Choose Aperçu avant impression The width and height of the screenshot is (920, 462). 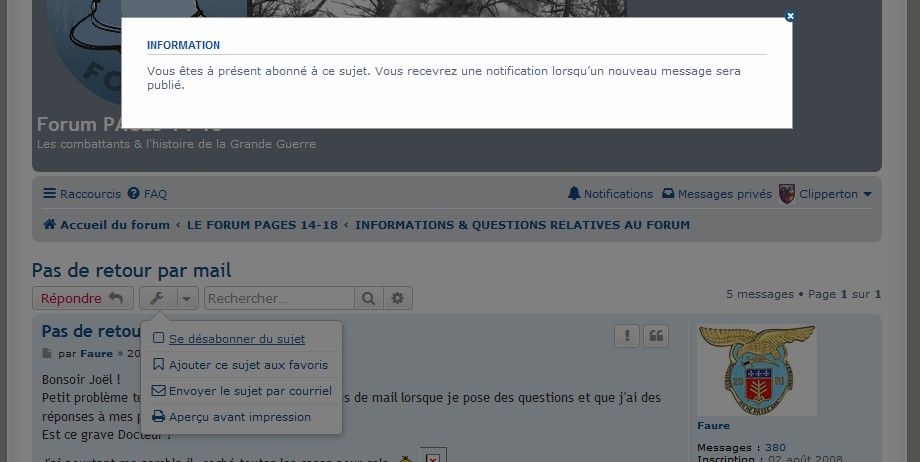[x=239, y=417]
